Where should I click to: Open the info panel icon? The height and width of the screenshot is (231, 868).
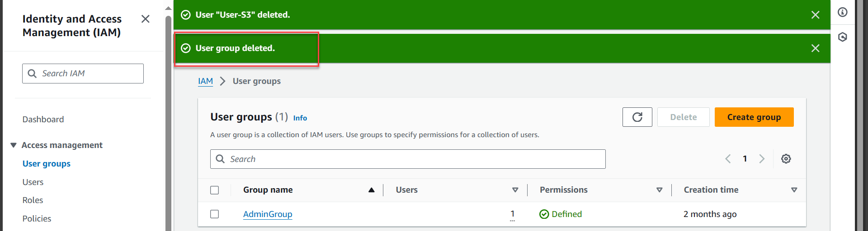(x=843, y=12)
